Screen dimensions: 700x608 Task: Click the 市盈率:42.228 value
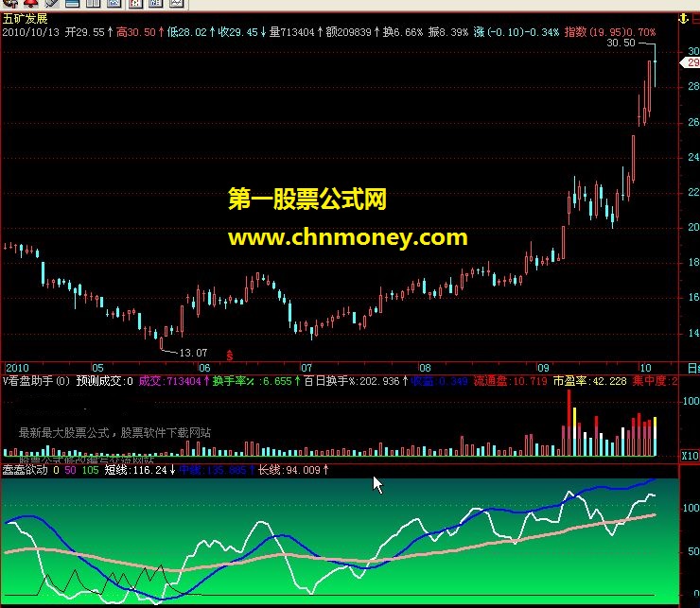pyautogui.click(x=589, y=381)
